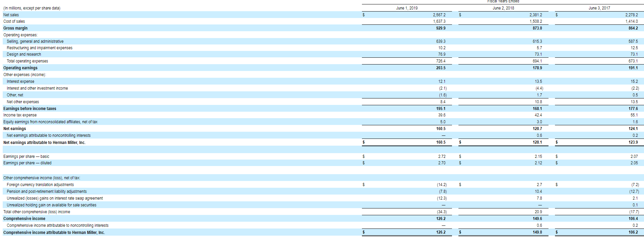This screenshot has width=644, height=238.
Task: Select 'Total operating expenses' label
Action: point(27,61)
